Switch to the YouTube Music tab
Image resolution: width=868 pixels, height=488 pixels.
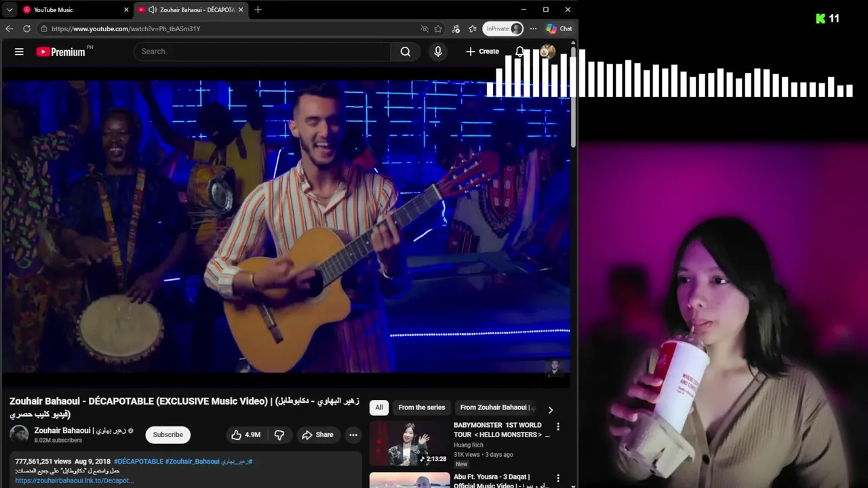click(x=75, y=9)
